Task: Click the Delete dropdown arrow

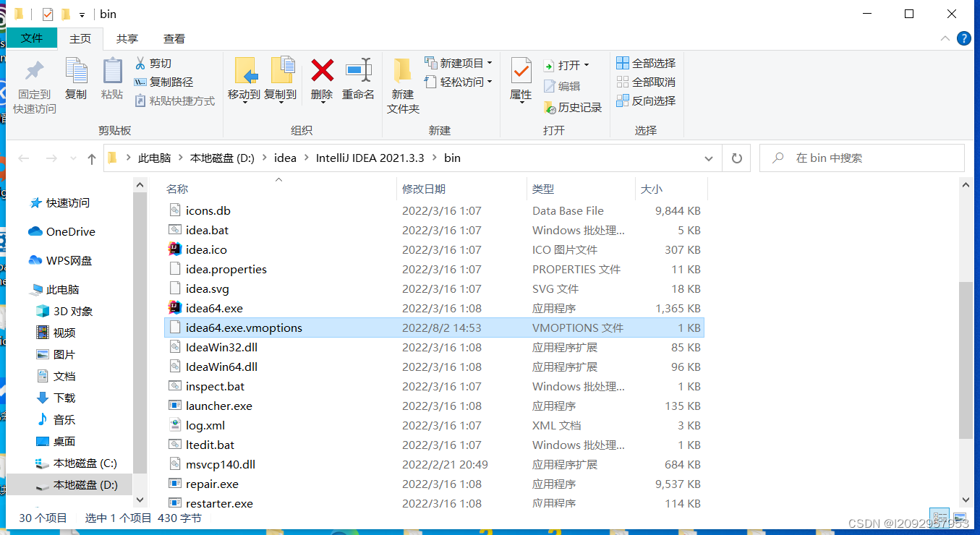Action: point(322,103)
